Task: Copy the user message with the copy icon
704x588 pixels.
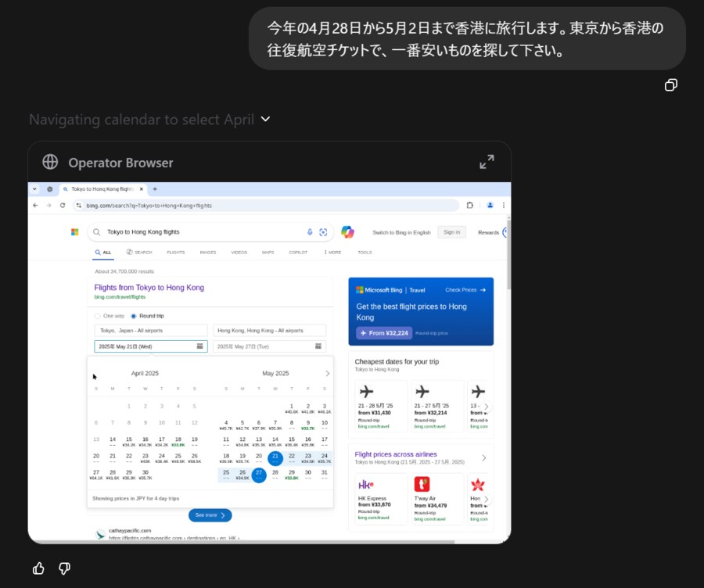Action: [670, 85]
